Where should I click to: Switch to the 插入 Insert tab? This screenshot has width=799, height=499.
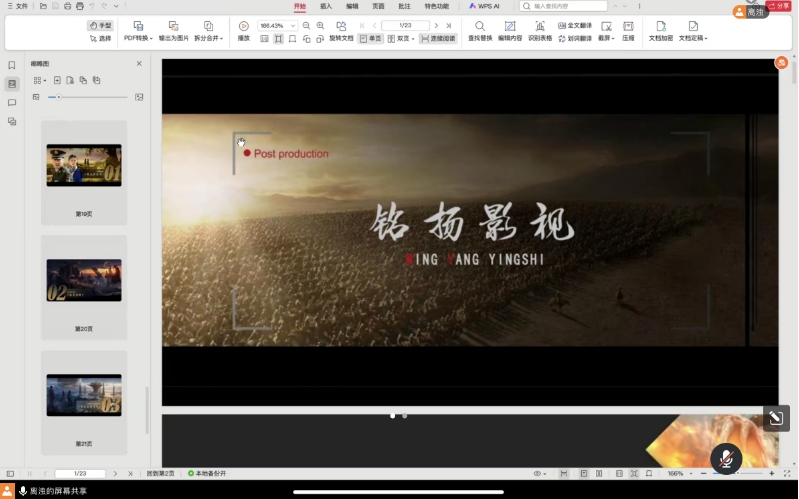click(326, 6)
